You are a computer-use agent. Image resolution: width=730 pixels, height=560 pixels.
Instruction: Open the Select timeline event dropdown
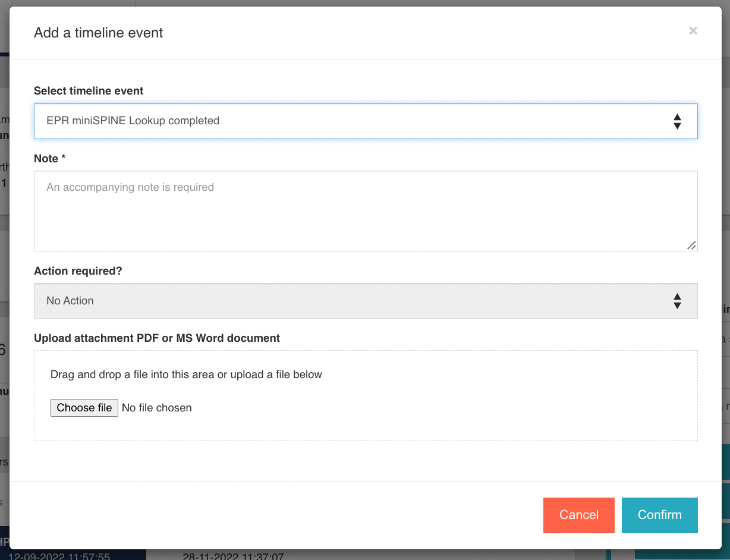tap(357, 121)
